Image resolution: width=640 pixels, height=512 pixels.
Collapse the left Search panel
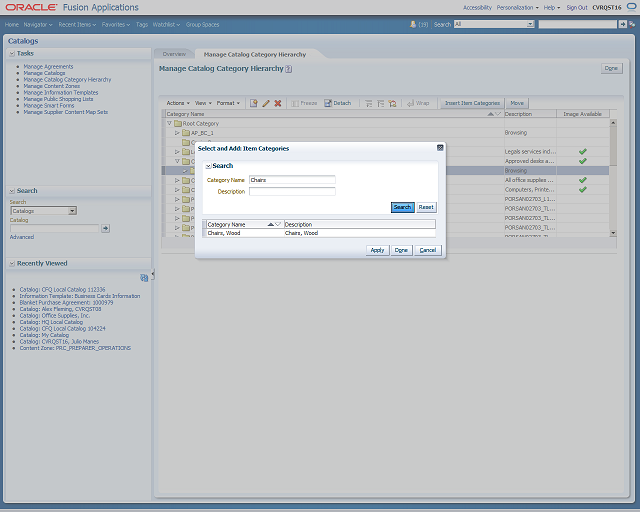[12, 191]
